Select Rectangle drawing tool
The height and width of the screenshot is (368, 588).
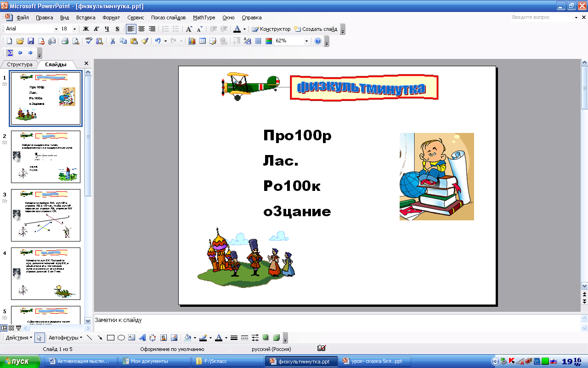111,338
